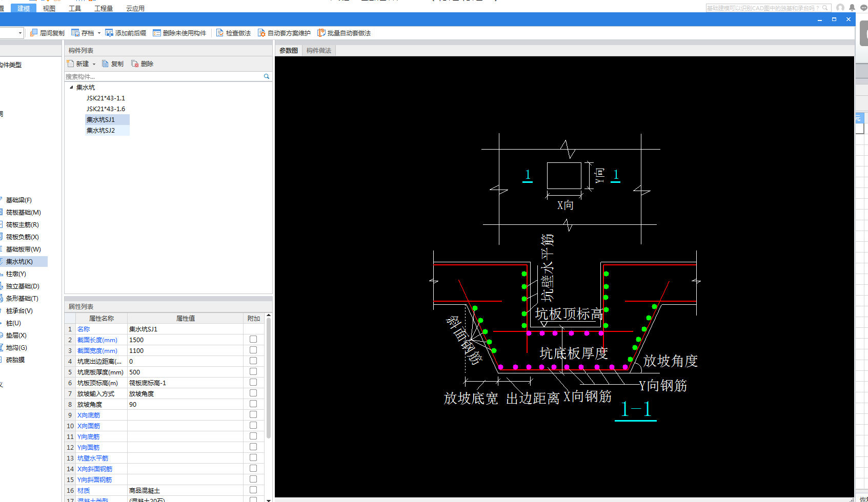Viewport: 868px width, 502px height.
Task: Click the 批量自动套做法 icon
Action: 321,33
